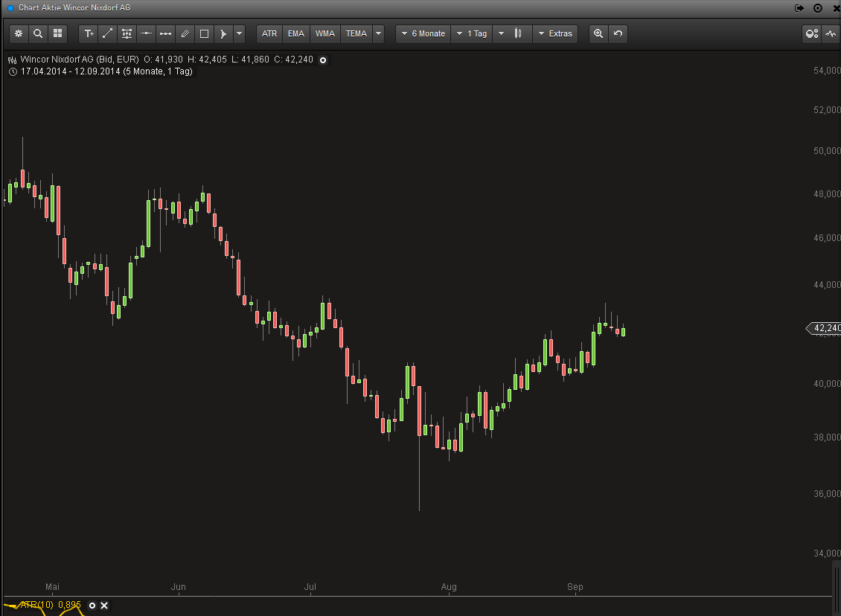
Task: Click the undo arrow icon
Action: pyautogui.click(x=618, y=33)
